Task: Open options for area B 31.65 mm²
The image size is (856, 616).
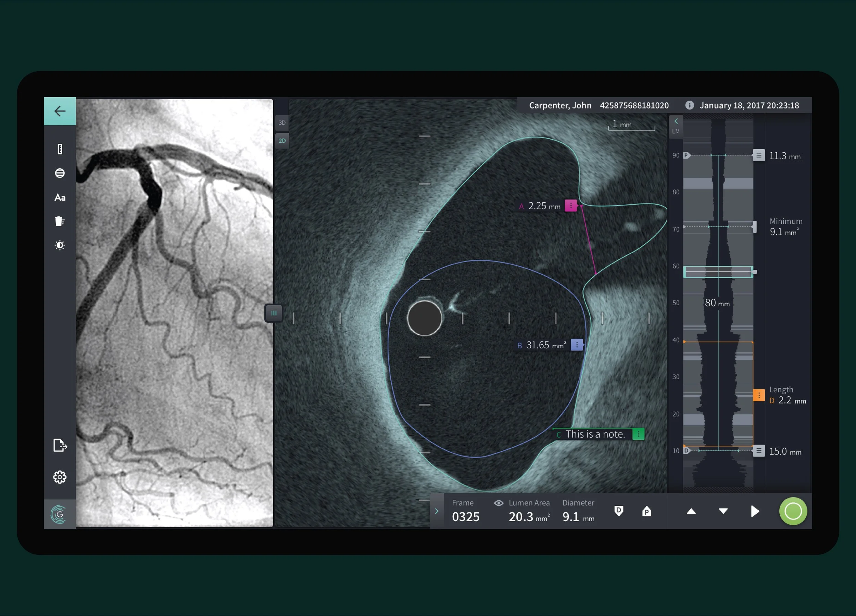Action: (x=577, y=345)
